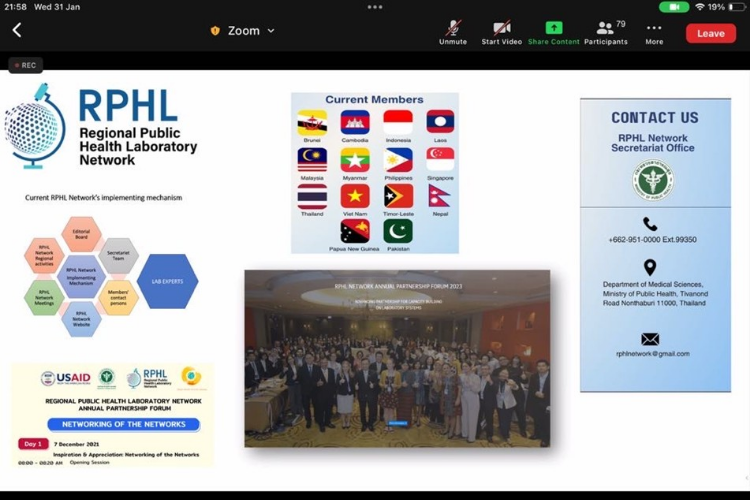This screenshot has width=750, height=500.
Task: Click the Singapore flag
Action: coord(440,159)
